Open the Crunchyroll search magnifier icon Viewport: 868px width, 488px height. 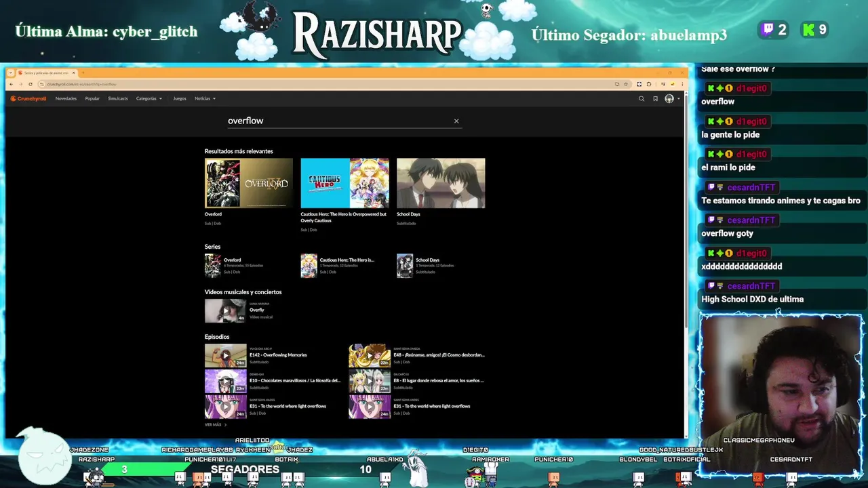pyautogui.click(x=642, y=99)
